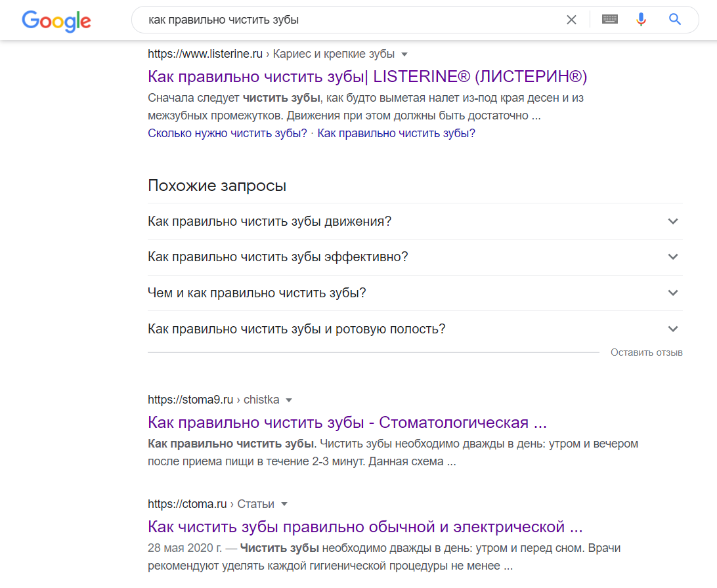Open dropdown arrow next to ctoma.ru URL

[284, 504]
